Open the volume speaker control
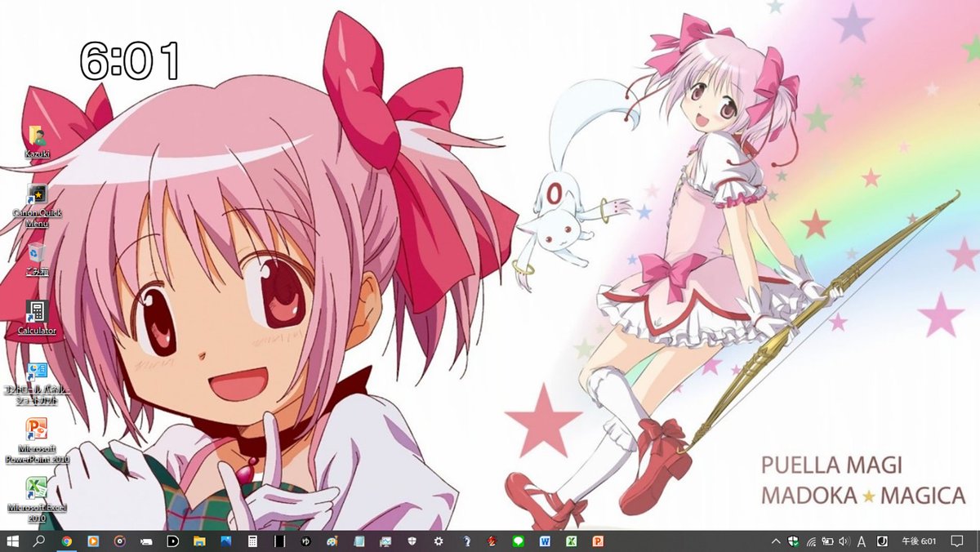The image size is (980, 552). (x=844, y=541)
